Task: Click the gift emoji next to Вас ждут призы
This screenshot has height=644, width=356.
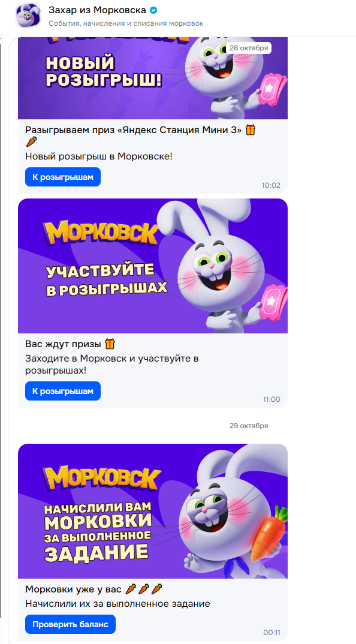Action: coord(110,344)
